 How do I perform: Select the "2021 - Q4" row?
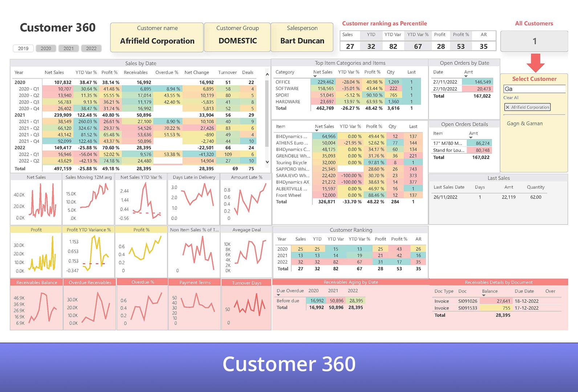point(135,141)
